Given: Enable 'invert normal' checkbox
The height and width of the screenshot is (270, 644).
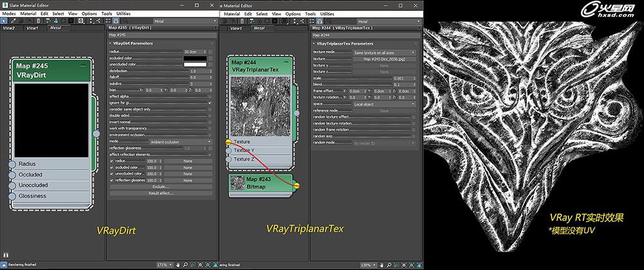Looking at the screenshot, I should [210, 122].
